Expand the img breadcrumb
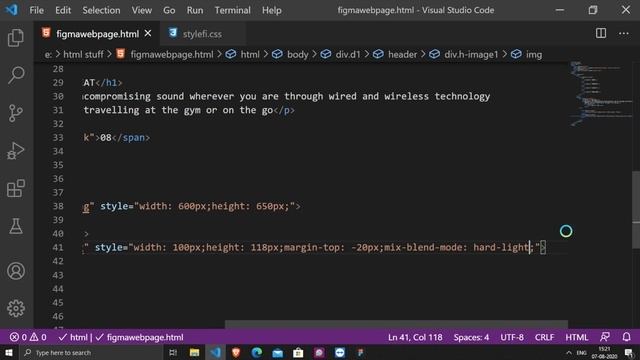640x360 pixels. point(534,54)
